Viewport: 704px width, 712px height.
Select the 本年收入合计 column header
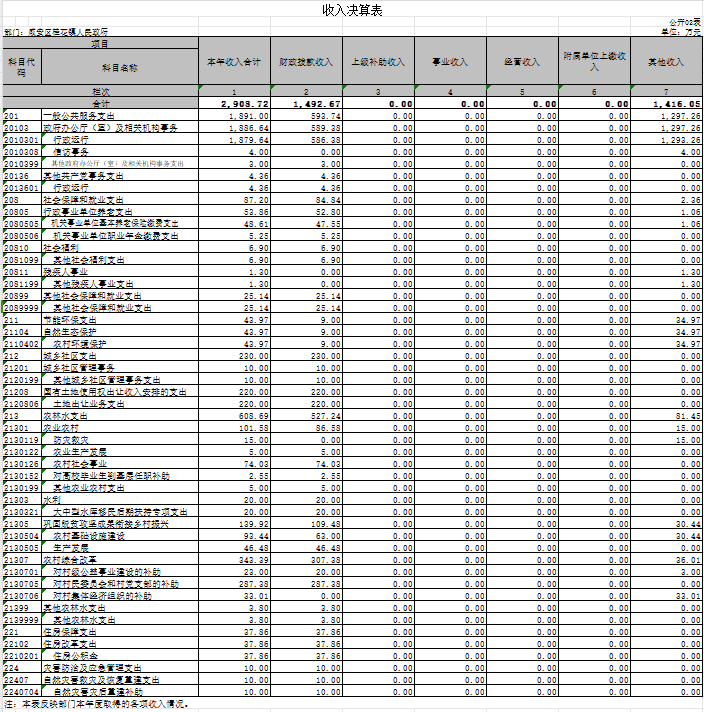pos(234,61)
